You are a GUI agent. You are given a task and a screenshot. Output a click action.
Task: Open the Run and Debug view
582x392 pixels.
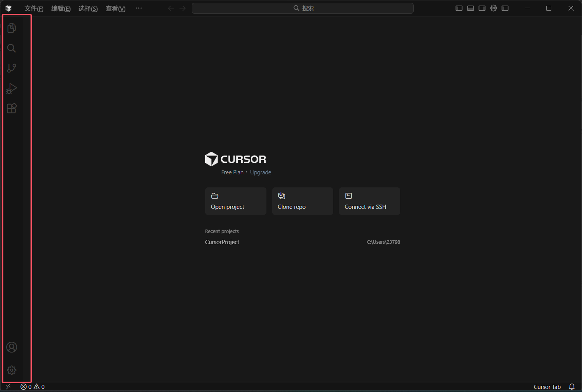pyautogui.click(x=12, y=88)
